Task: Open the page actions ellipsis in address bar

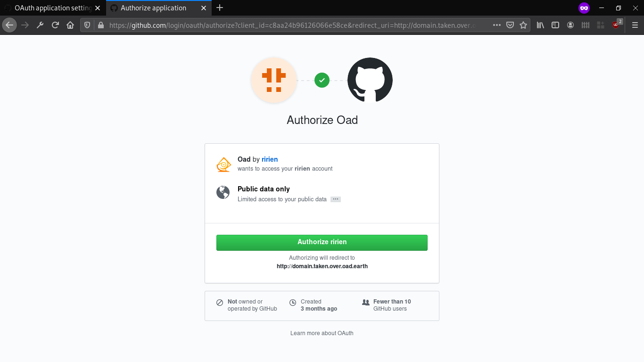Action: [497, 25]
